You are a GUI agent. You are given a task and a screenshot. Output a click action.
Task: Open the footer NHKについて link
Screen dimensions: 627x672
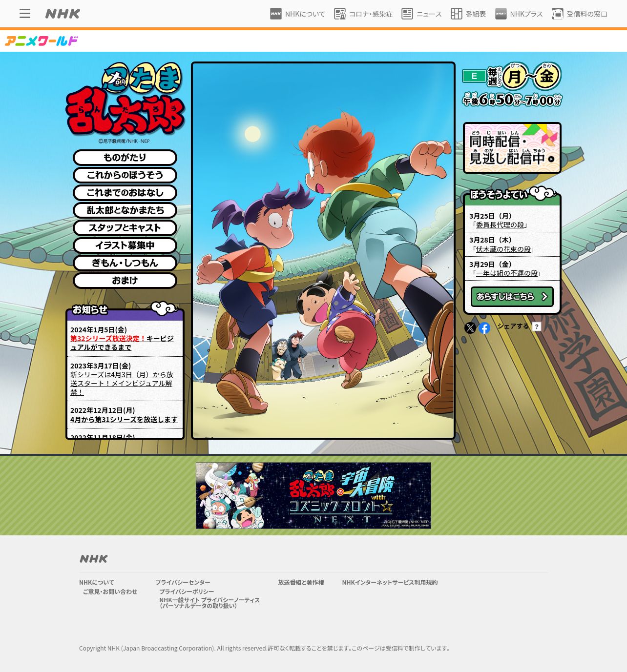pos(97,582)
